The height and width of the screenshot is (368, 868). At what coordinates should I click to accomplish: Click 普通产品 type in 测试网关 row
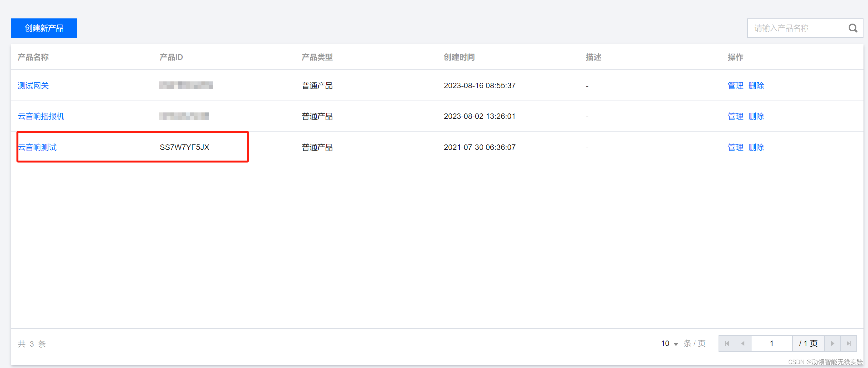tap(317, 86)
